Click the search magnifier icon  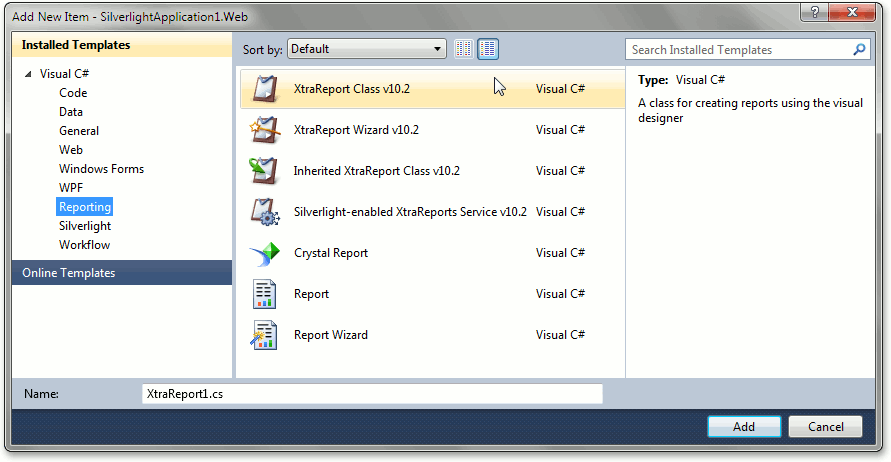click(x=859, y=49)
